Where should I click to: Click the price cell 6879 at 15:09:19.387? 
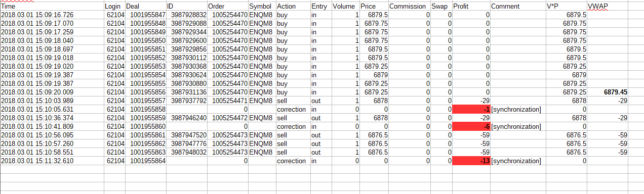click(x=374, y=75)
